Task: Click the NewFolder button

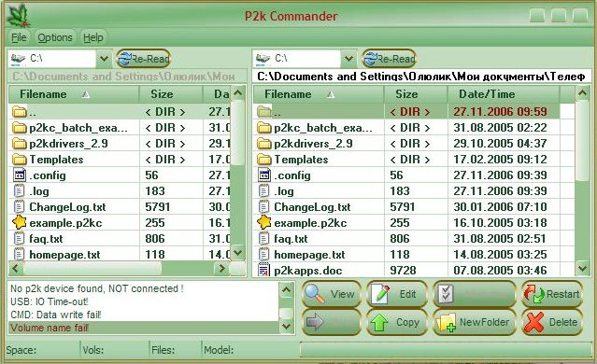Action: 474,322
